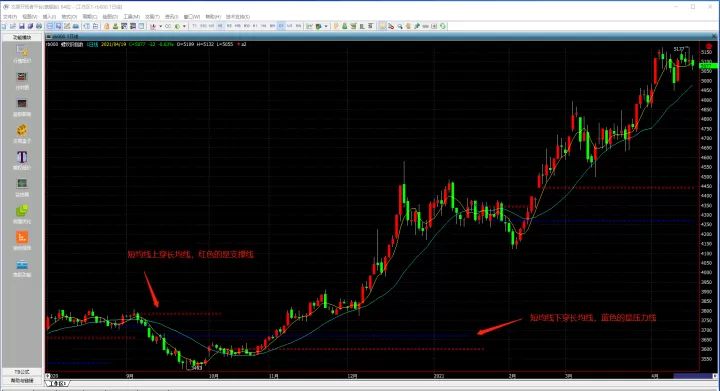Click the printer icon in the toolbar
720x391 pixels.
[x=39, y=26]
